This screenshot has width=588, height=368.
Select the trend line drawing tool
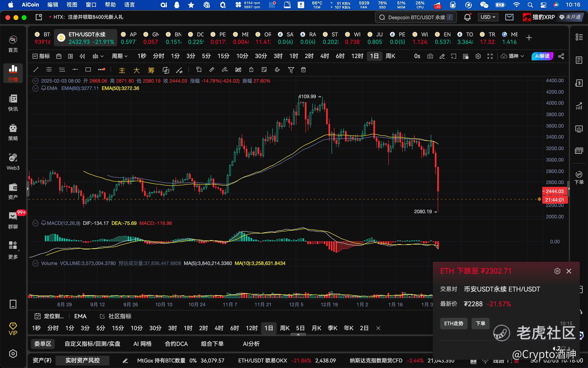tap(36, 70)
